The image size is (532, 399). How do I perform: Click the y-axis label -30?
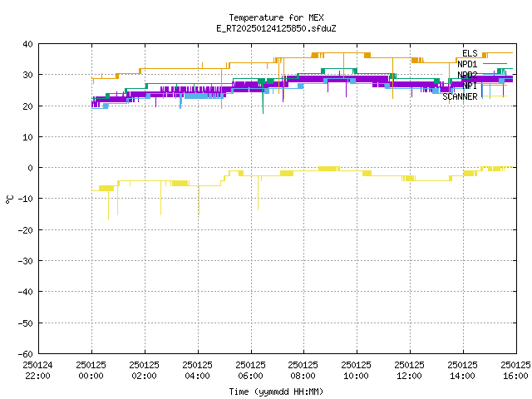(26, 261)
